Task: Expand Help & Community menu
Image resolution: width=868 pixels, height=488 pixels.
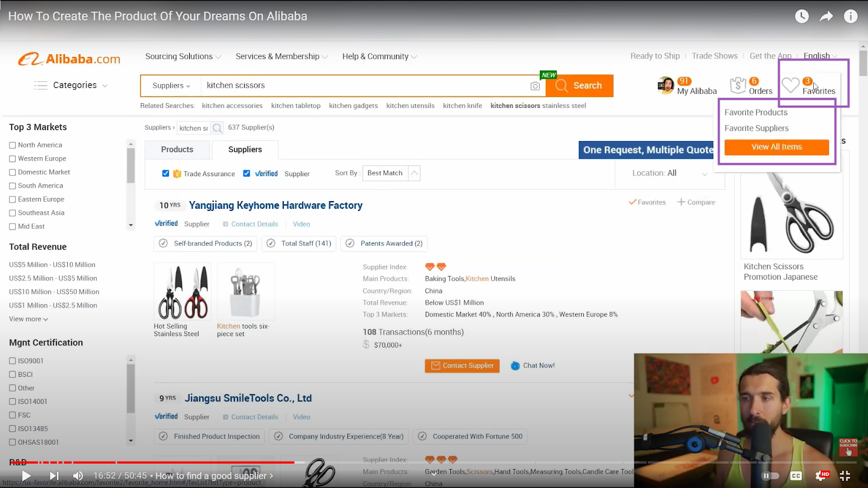Action: [380, 56]
